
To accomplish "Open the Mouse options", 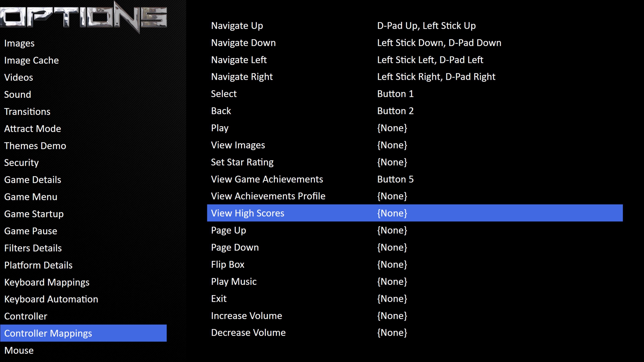I will [x=84, y=350].
